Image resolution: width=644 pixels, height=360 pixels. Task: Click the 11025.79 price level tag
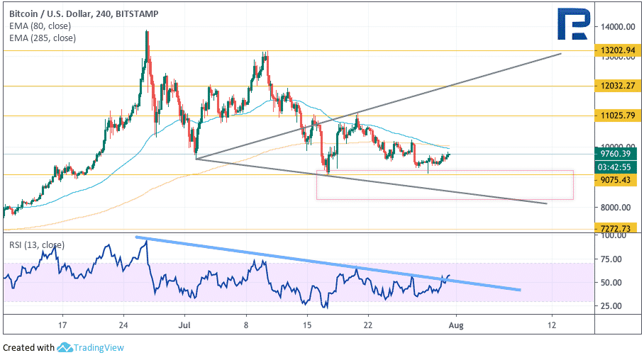point(616,116)
